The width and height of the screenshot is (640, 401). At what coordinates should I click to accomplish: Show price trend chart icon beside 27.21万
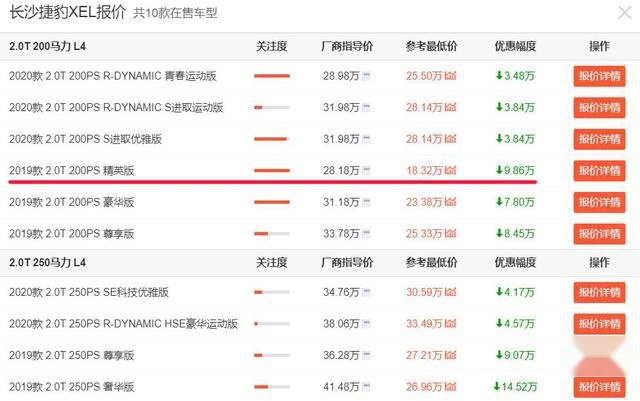pos(451,355)
